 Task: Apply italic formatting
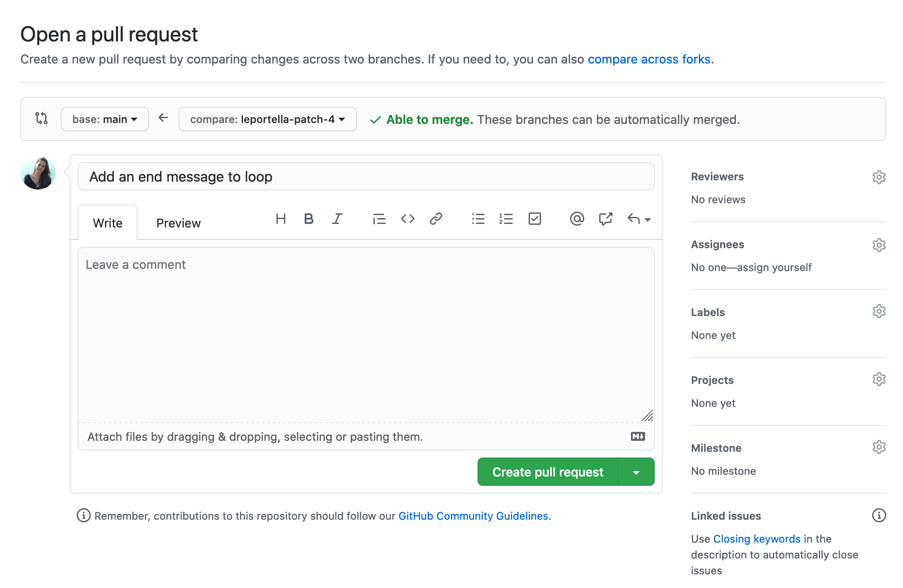pos(337,219)
